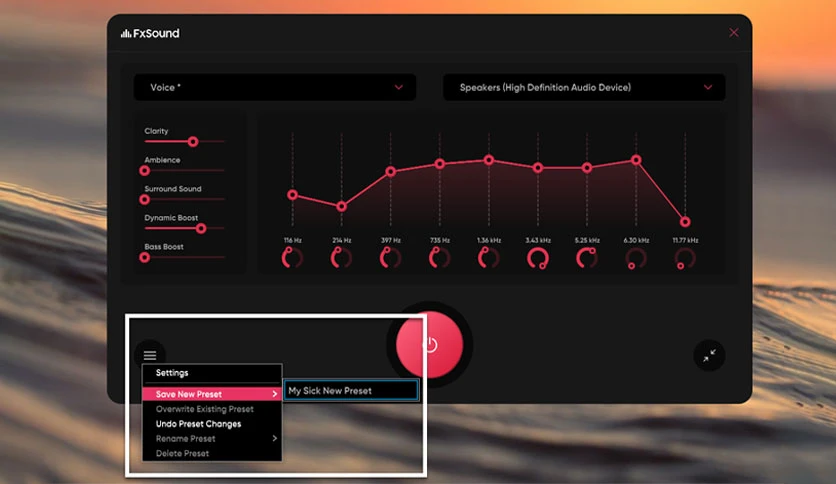
Task: Open the Voice preset dropdown
Action: 275,87
